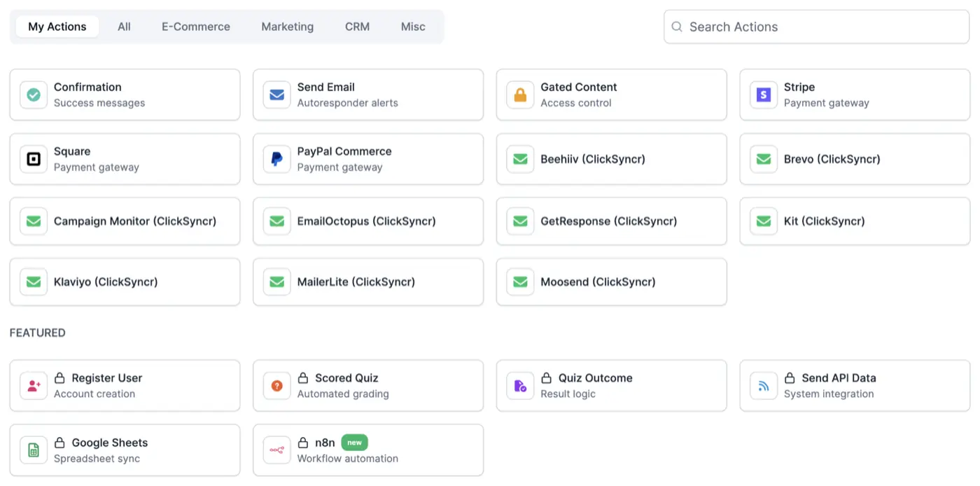Click the System integration subtitle

(829, 394)
